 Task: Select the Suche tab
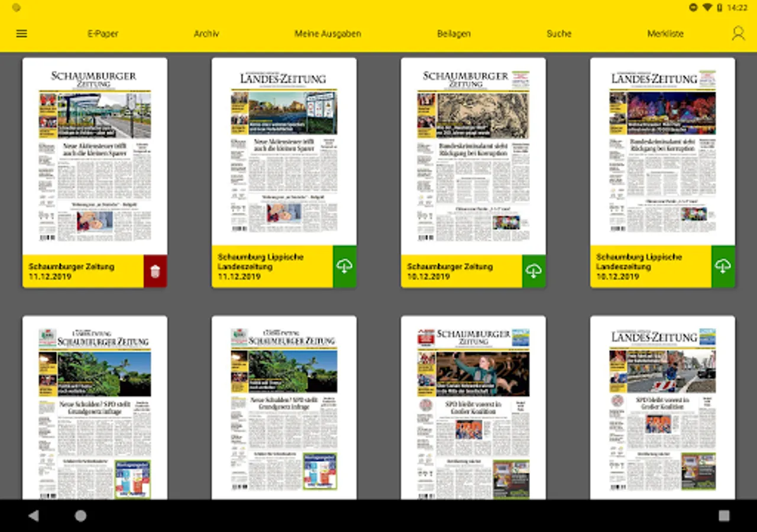click(x=559, y=34)
